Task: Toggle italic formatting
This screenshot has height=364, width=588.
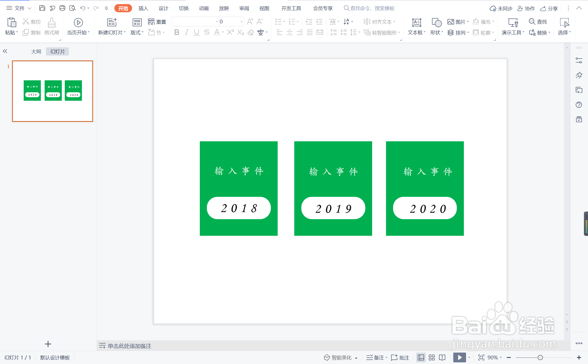Action: tap(186, 32)
